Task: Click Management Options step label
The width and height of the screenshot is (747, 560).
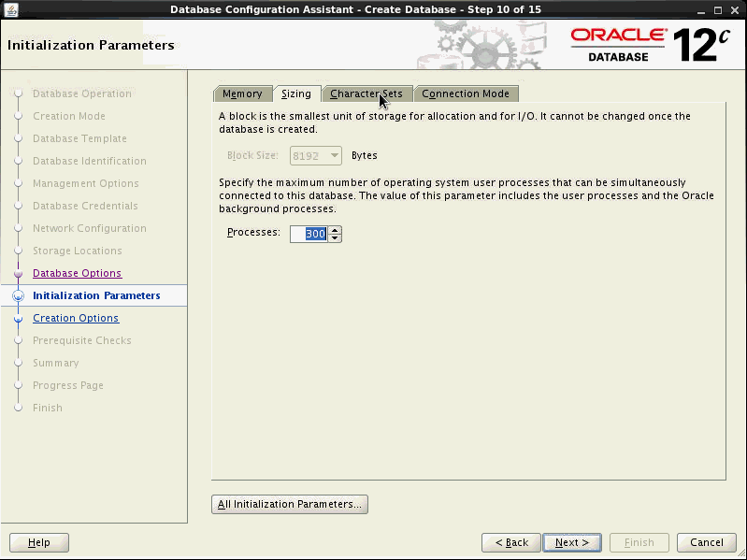Action: click(86, 183)
